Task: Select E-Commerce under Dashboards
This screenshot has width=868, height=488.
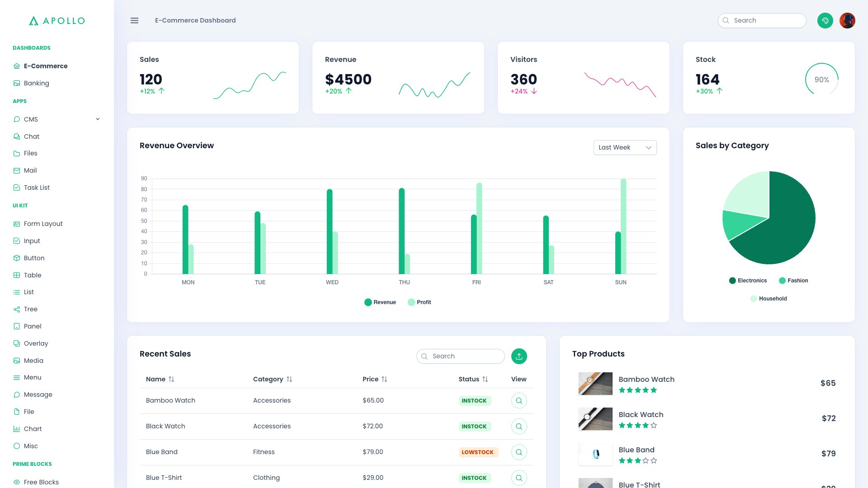Action: click(x=46, y=66)
